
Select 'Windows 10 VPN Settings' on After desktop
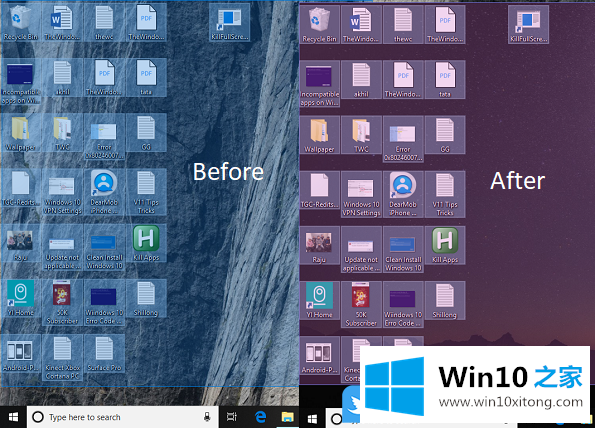tap(361, 194)
